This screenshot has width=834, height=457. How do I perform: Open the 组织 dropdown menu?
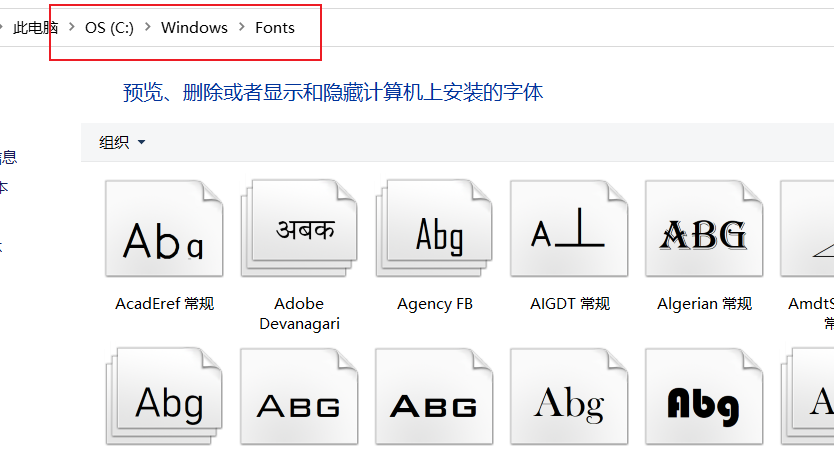click(x=122, y=142)
